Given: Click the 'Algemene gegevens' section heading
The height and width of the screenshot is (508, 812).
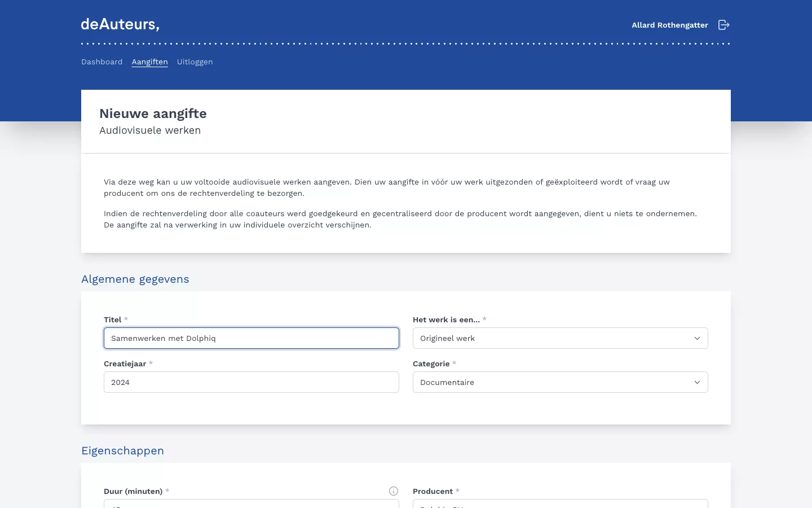Looking at the screenshot, I should (x=135, y=279).
